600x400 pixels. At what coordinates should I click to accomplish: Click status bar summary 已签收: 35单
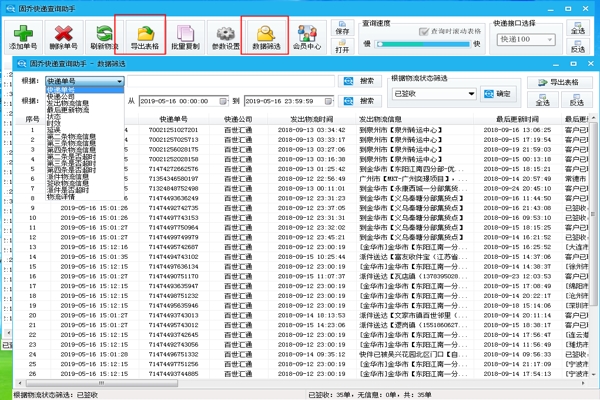(x=331, y=395)
